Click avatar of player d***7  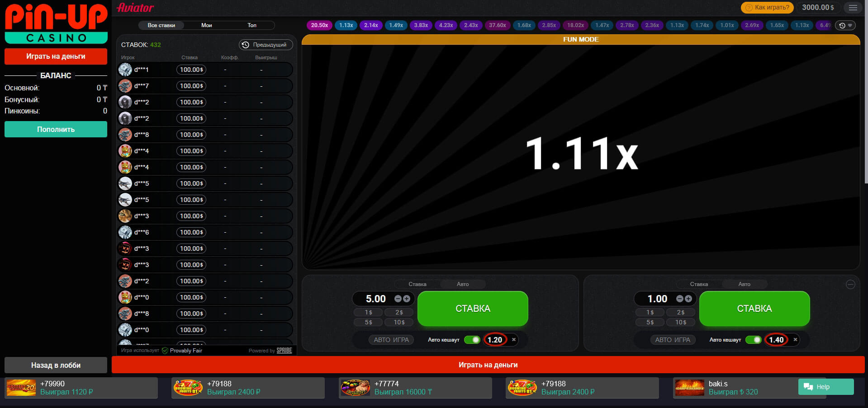click(x=125, y=86)
